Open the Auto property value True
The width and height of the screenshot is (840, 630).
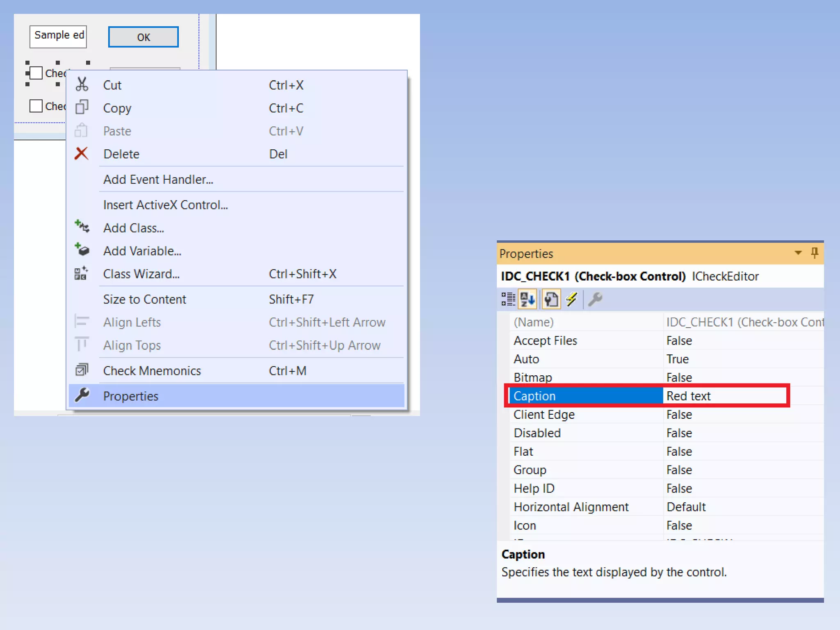coord(678,359)
